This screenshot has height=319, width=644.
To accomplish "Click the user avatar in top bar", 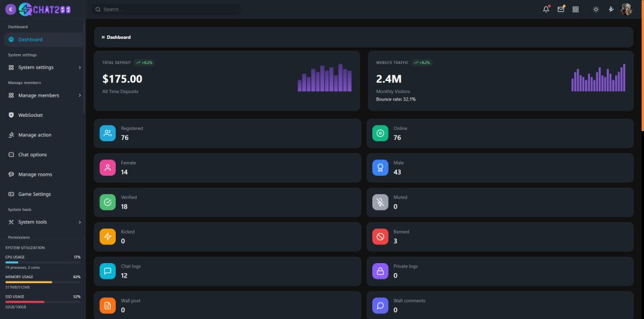I will pos(626,9).
